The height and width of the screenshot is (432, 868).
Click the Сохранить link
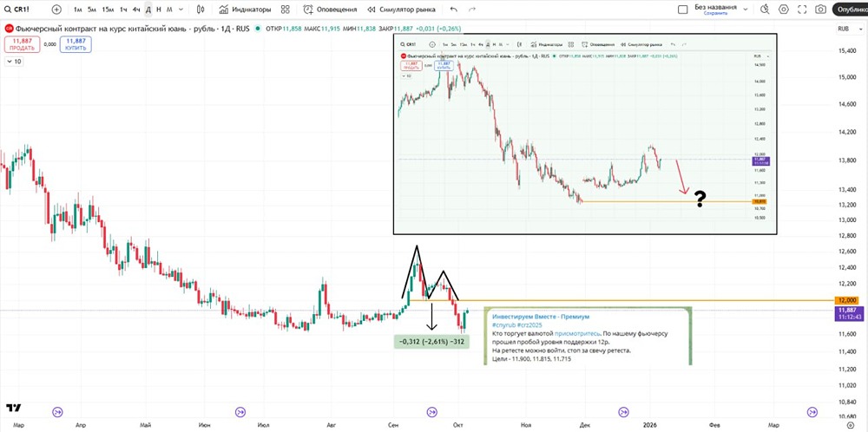(715, 13)
